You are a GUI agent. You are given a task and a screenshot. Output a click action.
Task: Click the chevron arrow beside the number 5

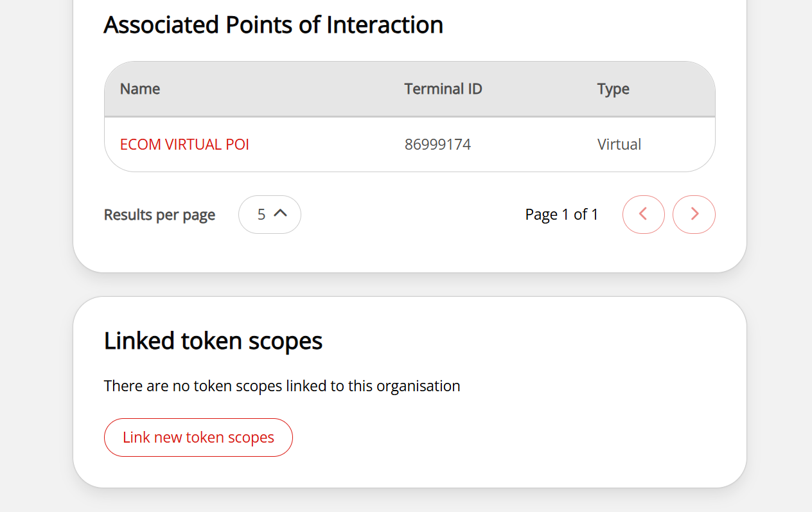tap(280, 213)
